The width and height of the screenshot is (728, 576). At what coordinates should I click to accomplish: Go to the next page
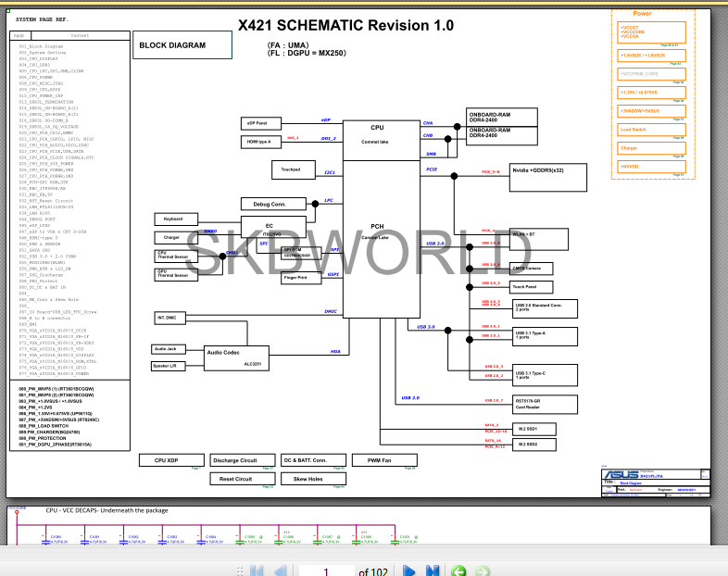pos(408,571)
